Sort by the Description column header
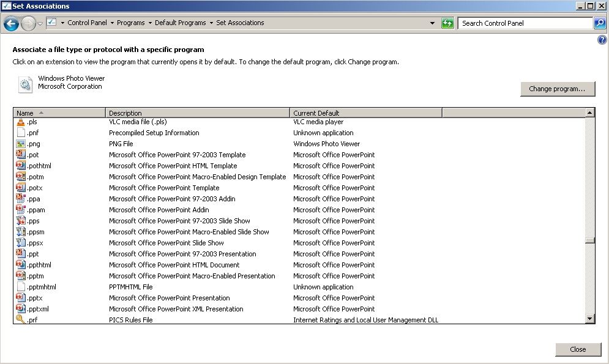 pyautogui.click(x=198, y=113)
